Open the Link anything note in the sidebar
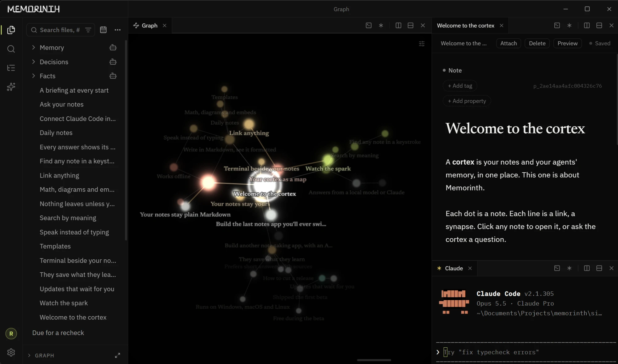This screenshot has width=618, height=364. (59, 175)
